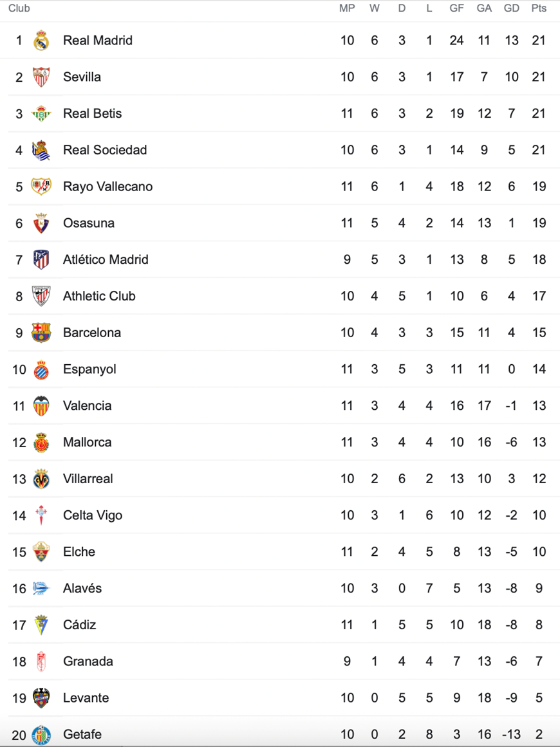Select the Celta Vigo row name

(93, 515)
